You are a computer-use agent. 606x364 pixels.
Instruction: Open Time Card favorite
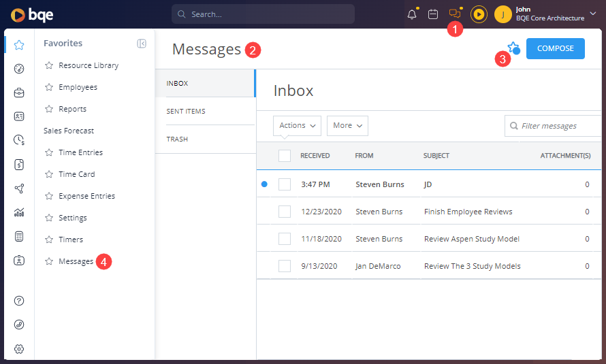point(77,174)
